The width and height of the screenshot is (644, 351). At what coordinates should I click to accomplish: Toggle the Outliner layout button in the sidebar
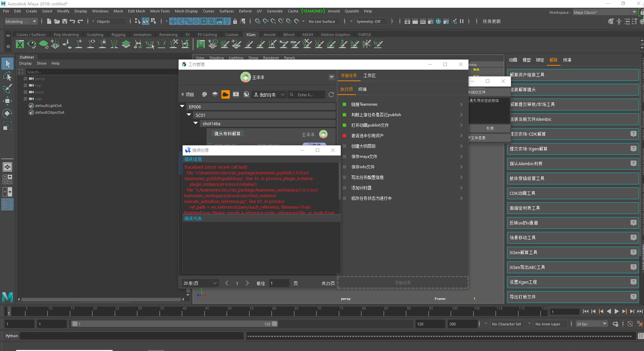pyautogui.click(x=7, y=204)
